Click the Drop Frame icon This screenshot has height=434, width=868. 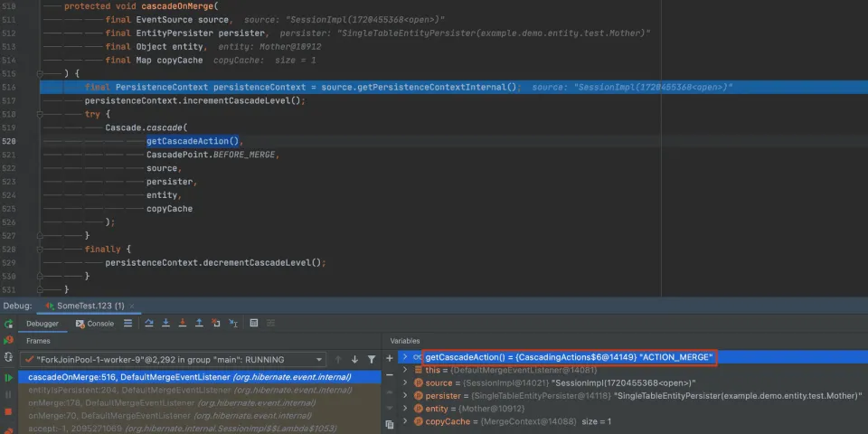pos(216,324)
